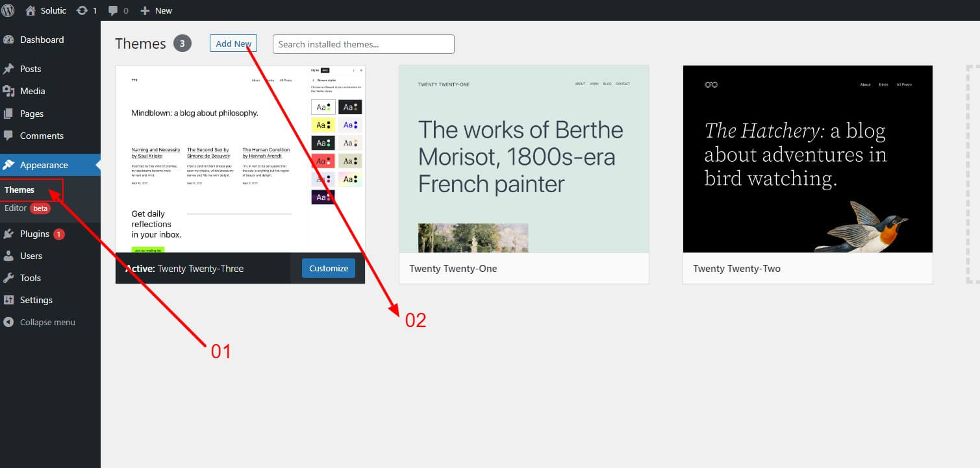Image resolution: width=980 pixels, height=468 pixels.
Task: Open the Editor beta submenu link
Action: point(16,208)
